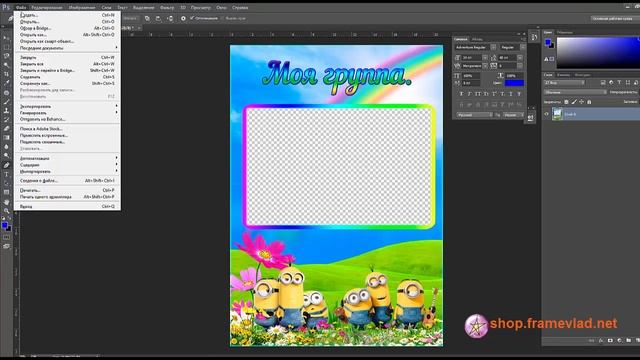Select the Horizontal Type tool
The height and width of the screenshot is (360, 640).
(x=6, y=174)
